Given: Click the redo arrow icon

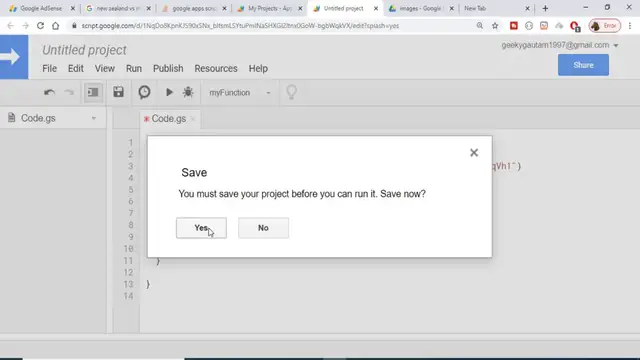Looking at the screenshot, I should coord(69,93).
